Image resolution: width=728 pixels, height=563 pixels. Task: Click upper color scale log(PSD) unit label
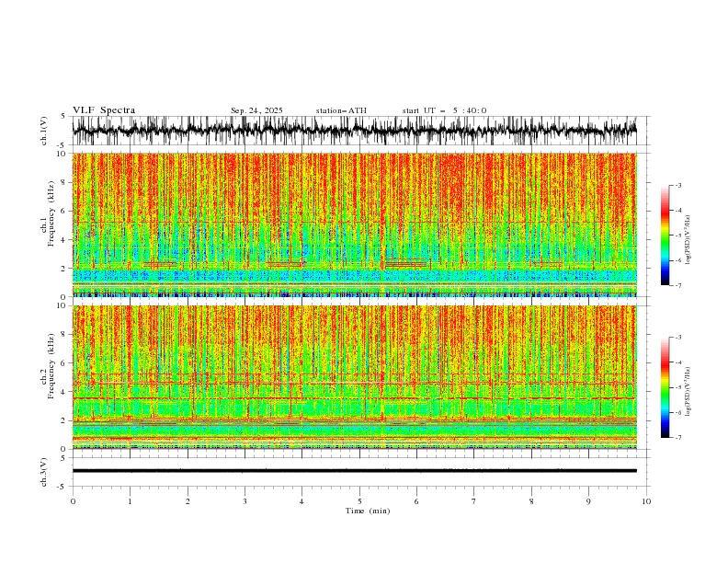click(x=688, y=240)
